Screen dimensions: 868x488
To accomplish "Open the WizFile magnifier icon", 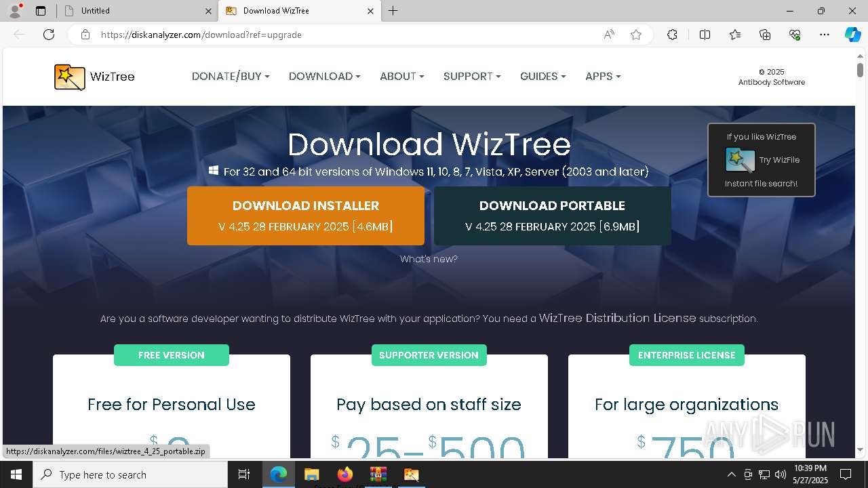I will (x=740, y=160).
